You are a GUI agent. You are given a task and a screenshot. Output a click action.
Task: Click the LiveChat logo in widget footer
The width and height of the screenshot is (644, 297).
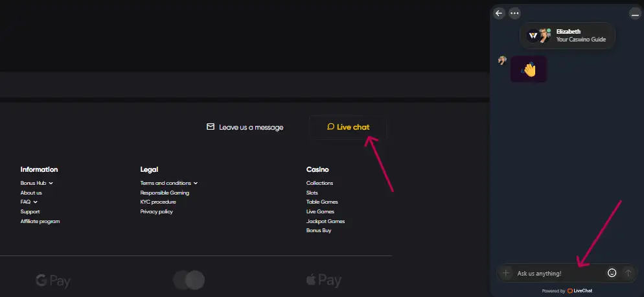pyautogui.click(x=580, y=291)
